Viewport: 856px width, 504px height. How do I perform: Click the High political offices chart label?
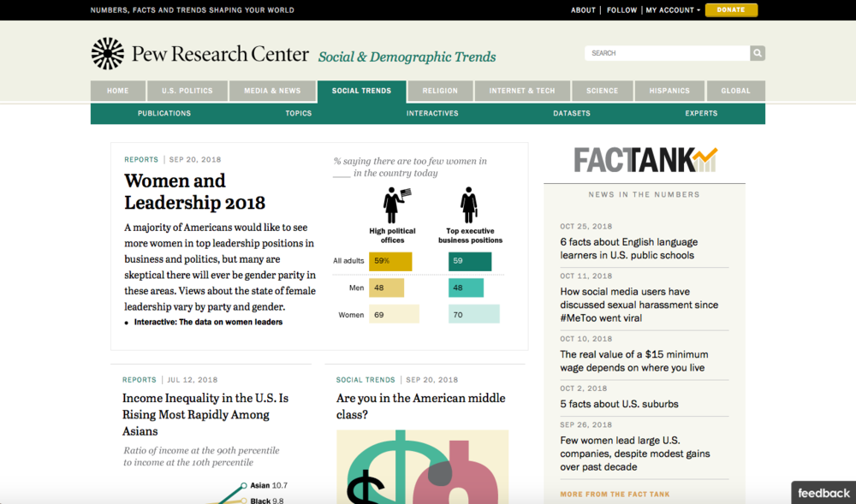392,235
